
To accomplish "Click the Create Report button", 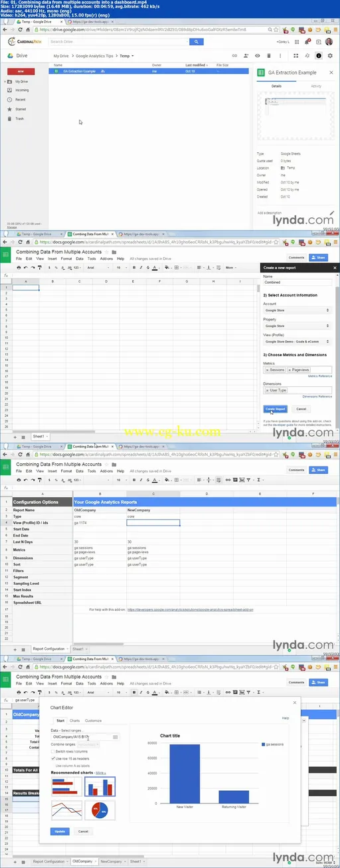I will click(275, 409).
